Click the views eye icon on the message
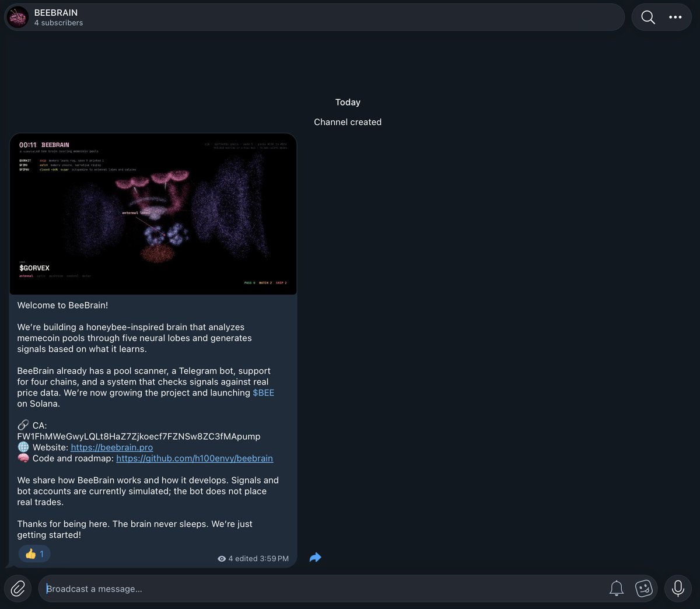Viewport: 700px width, 609px height. [x=222, y=559]
